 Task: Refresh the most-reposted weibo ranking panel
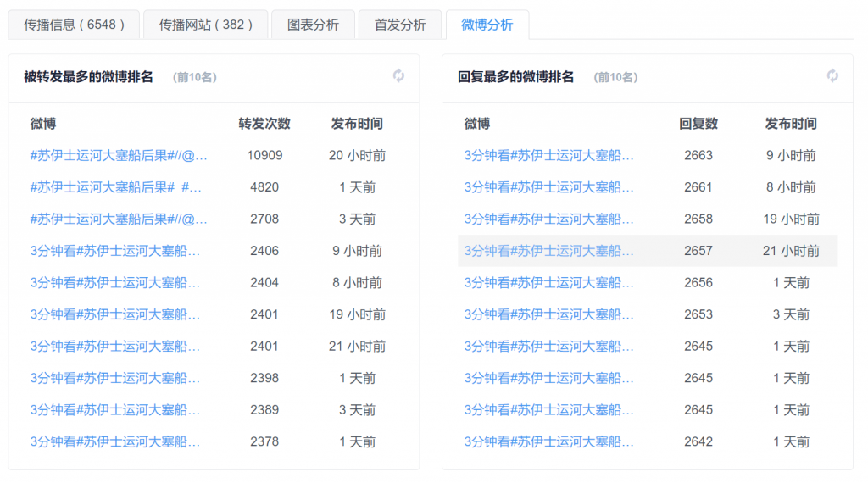tap(398, 76)
